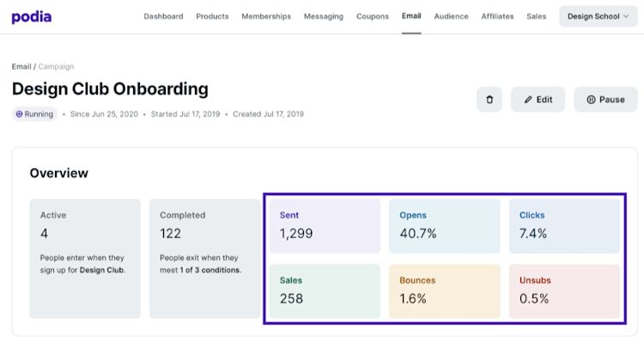644x342 pixels.
Task: Click the pause circle icon
Action: click(x=591, y=100)
